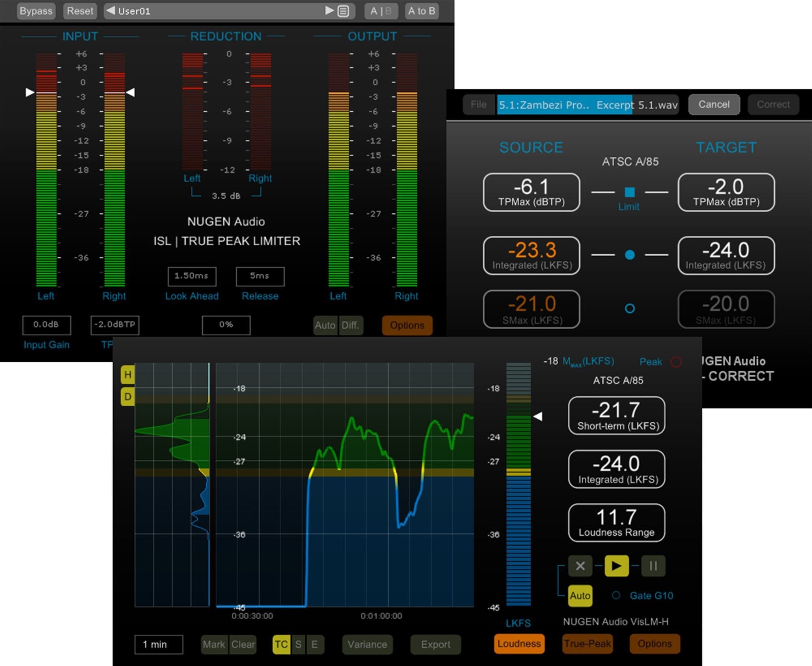Click the Bypass button in ISL limiter
Image resolution: width=812 pixels, height=666 pixels.
tap(36, 11)
